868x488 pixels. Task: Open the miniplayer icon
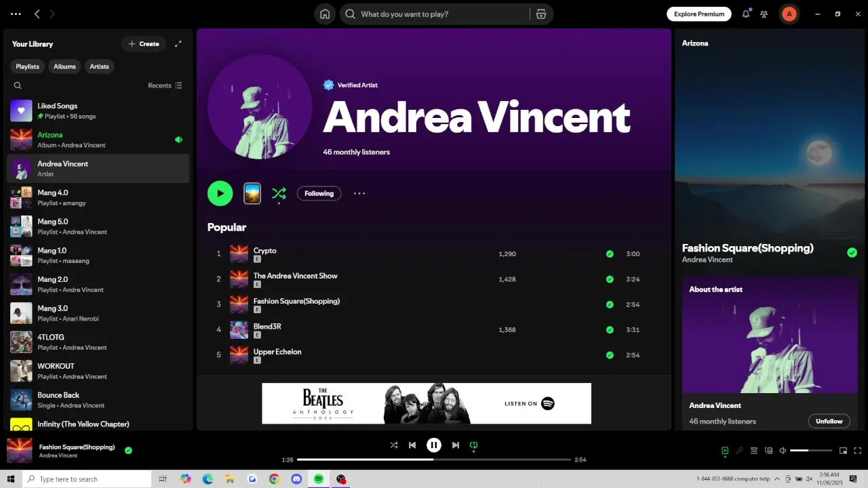click(x=843, y=451)
